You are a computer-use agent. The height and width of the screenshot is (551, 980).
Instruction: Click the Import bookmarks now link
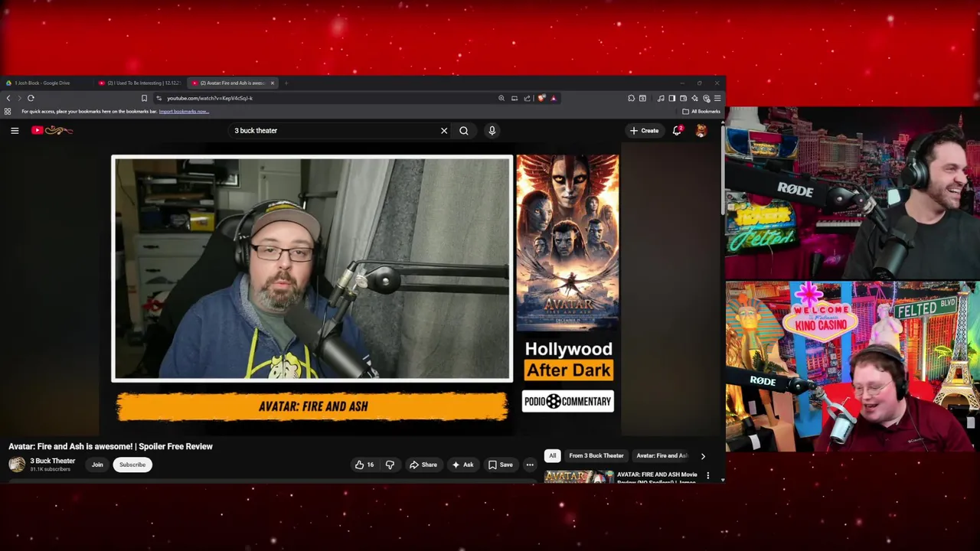[x=184, y=112]
